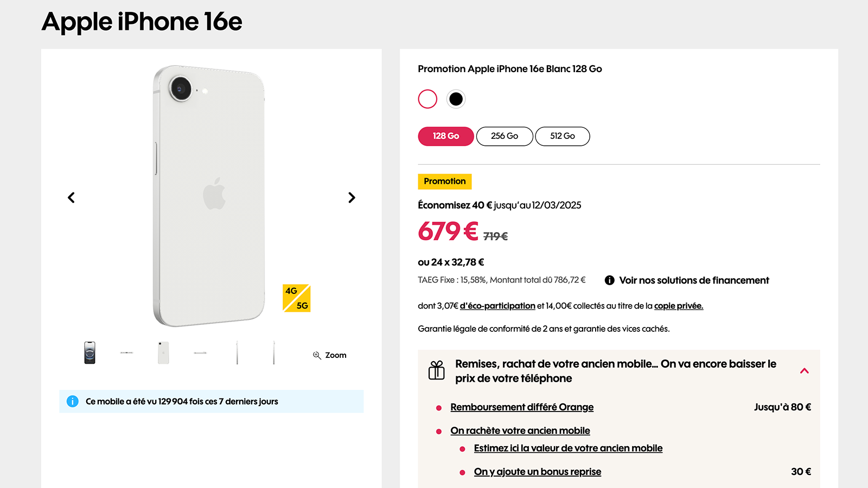The width and height of the screenshot is (868, 488).
Task: Choose the black color variant
Action: pyautogui.click(x=456, y=99)
